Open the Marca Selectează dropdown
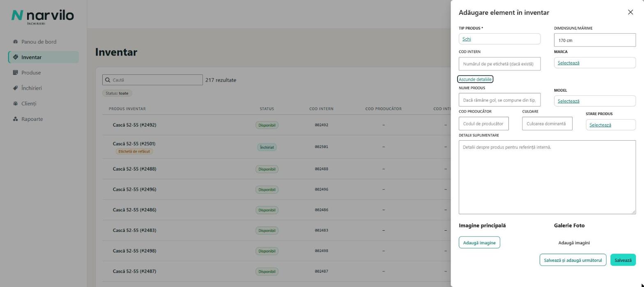The image size is (644, 287). pos(595,63)
